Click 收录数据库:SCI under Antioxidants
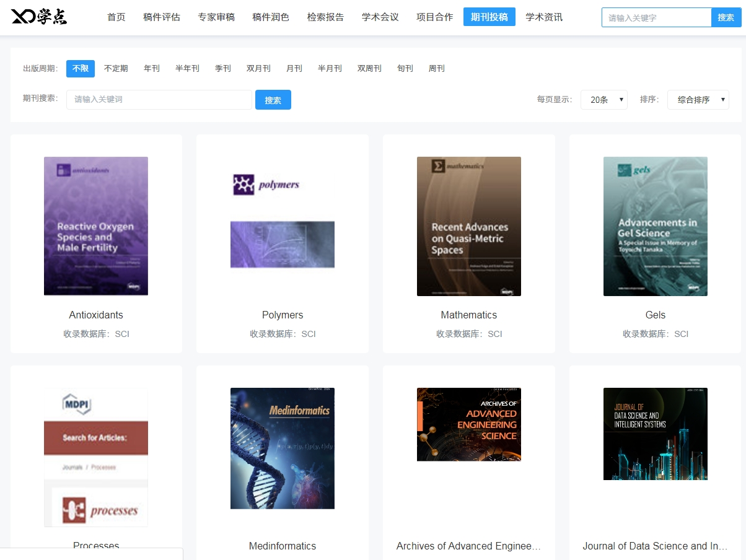Viewport: 746px width, 560px height. click(x=96, y=334)
